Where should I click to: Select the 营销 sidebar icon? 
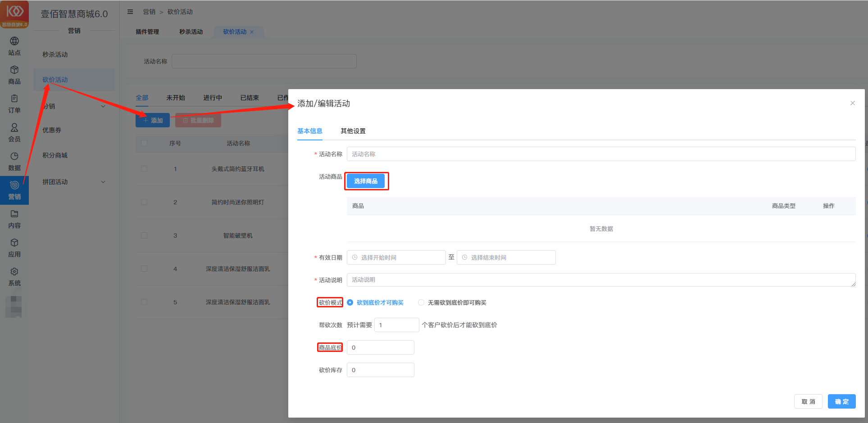coord(14,190)
